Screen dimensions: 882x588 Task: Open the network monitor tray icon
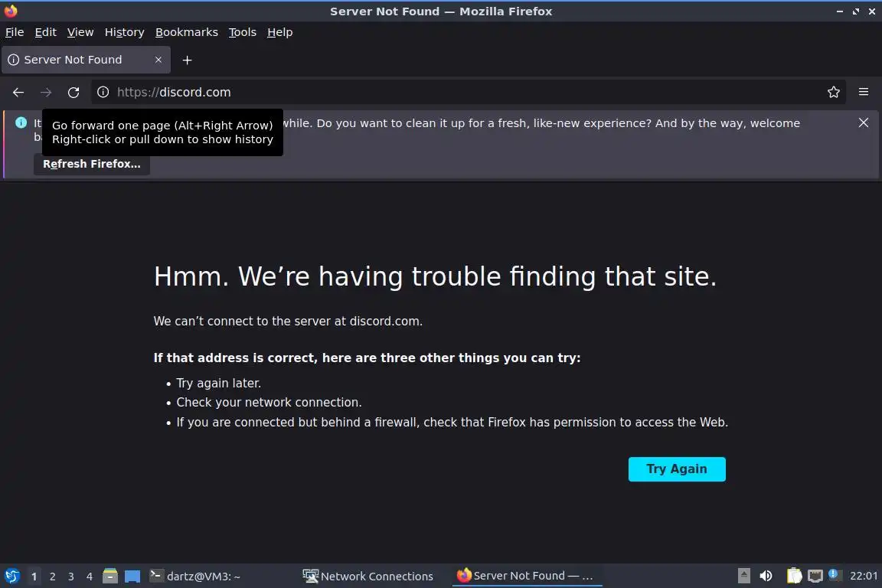click(x=815, y=576)
